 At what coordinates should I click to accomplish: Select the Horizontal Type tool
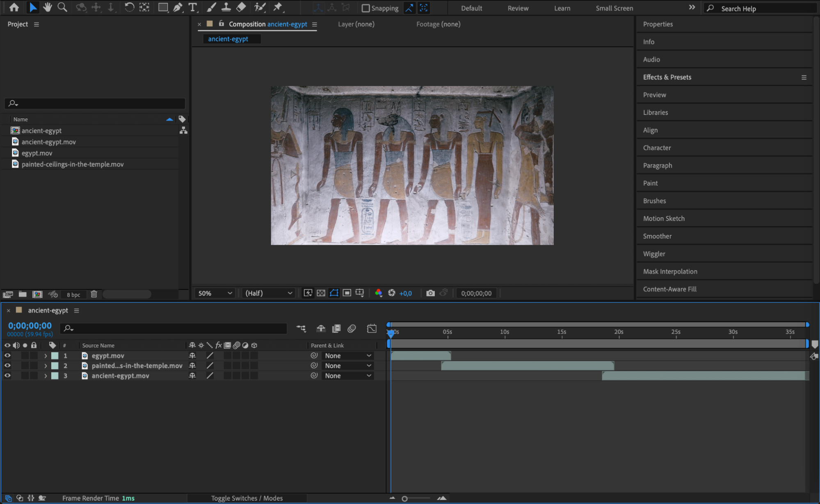click(x=192, y=7)
